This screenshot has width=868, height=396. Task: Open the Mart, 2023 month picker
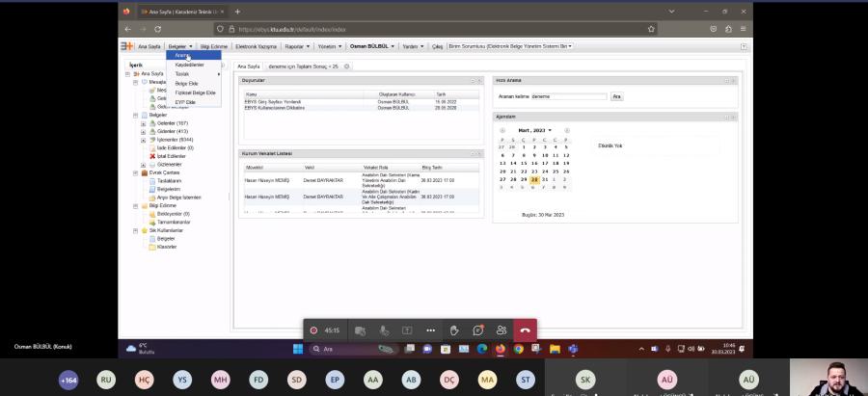click(534, 130)
